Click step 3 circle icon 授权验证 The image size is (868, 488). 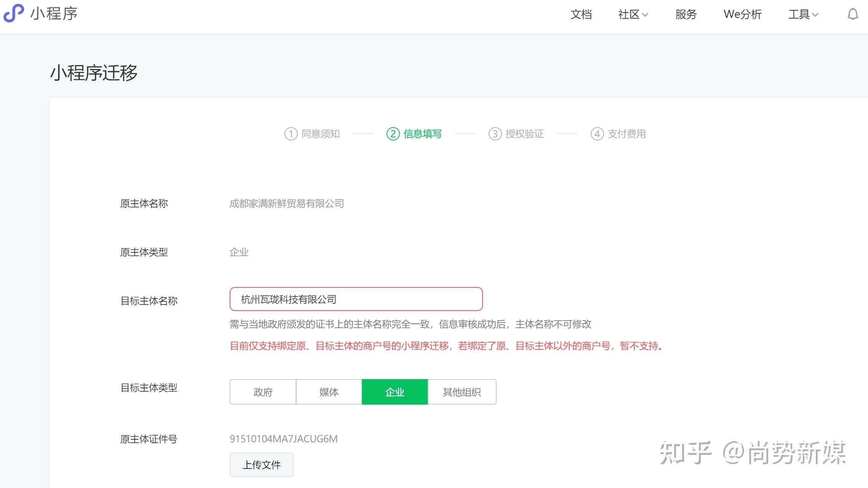point(495,134)
